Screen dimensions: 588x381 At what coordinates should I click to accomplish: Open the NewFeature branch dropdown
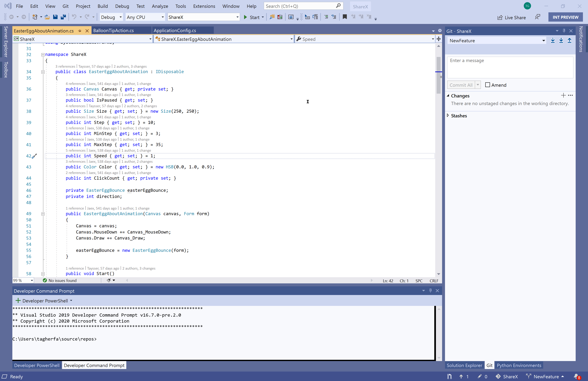pyautogui.click(x=544, y=40)
